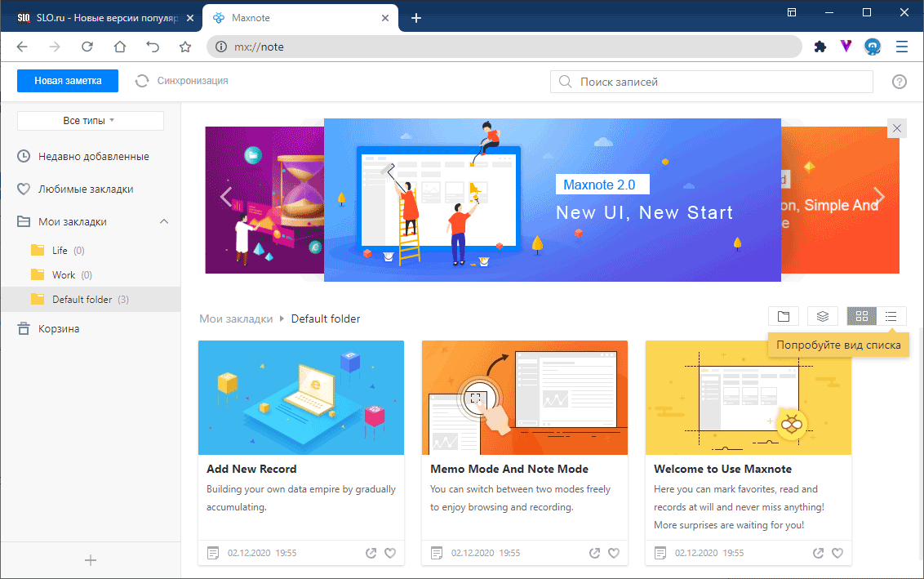Click the mx://note address bar

(x=504, y=47)
